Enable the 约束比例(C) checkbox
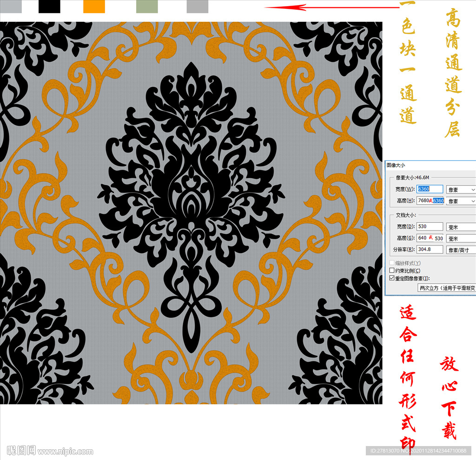476x460 pixels. (x=392, y=270)
